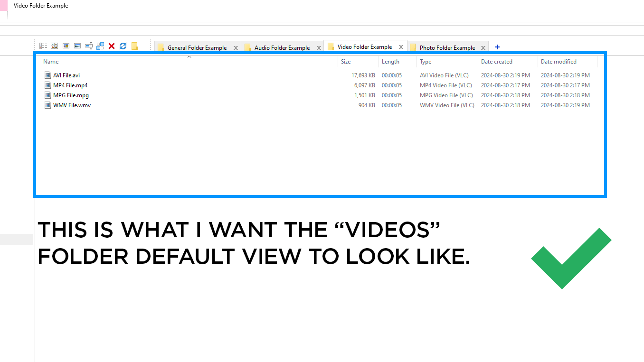Click the 1,501 KB size value
Screen dimensions: 644x362
tap(365, 95)
